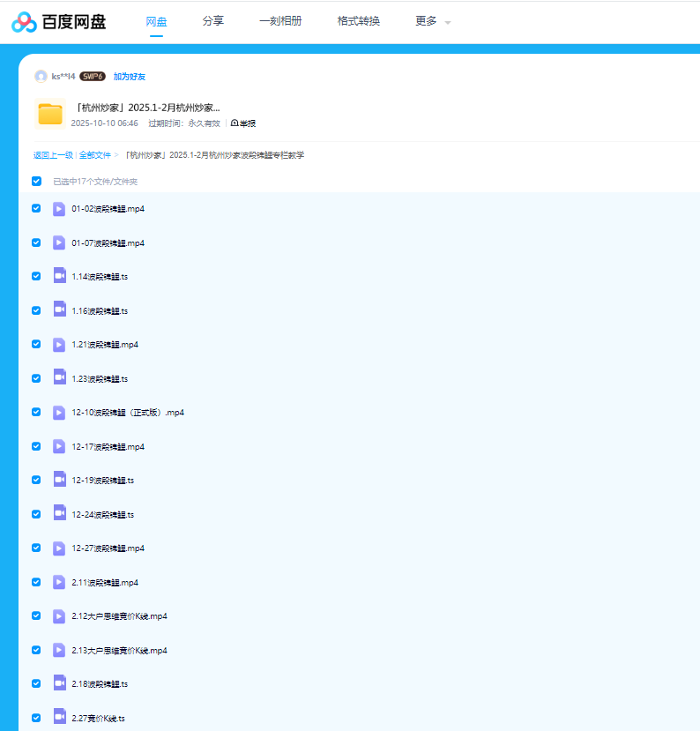Click the 返回上一级 link

[x=53, y=155]
